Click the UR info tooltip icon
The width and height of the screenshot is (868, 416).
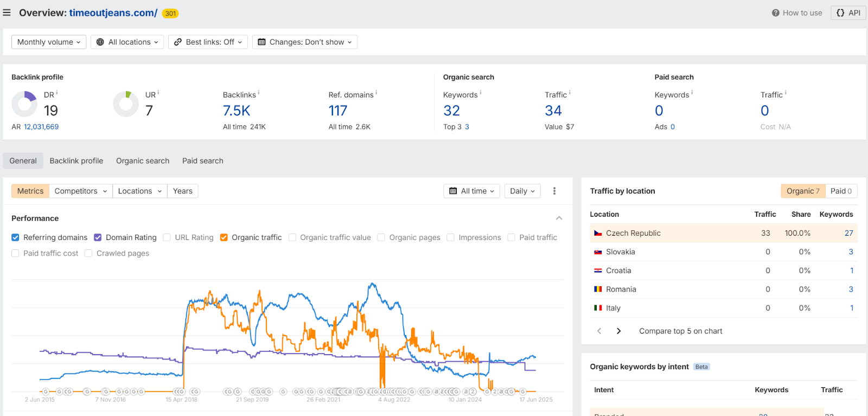click(x=158, y=92)
